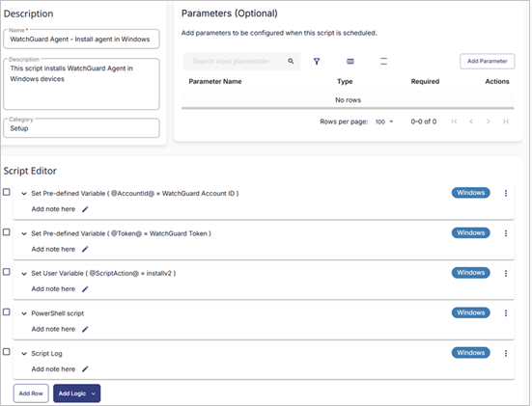The width and height of the screenshot is (532, 406).
Task: Open three-dot menu for PowerShell script row
Action: [x=506, y=313]
